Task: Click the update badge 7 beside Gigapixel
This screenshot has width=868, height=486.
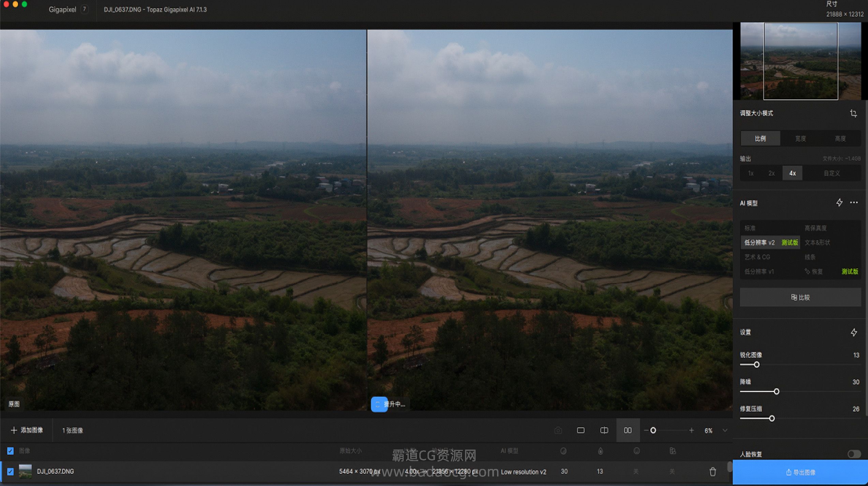Action: pyautogui.click(x=85, y=9)
